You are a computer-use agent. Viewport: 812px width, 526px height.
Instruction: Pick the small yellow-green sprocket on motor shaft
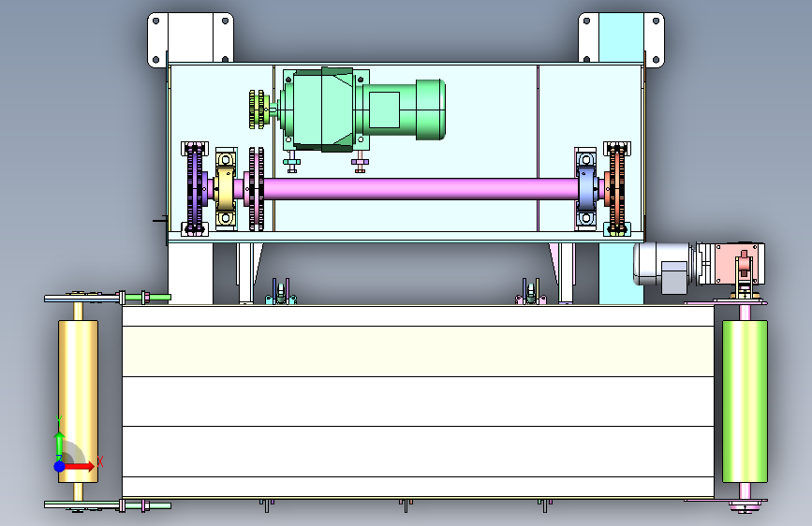[x=257, y=110]
